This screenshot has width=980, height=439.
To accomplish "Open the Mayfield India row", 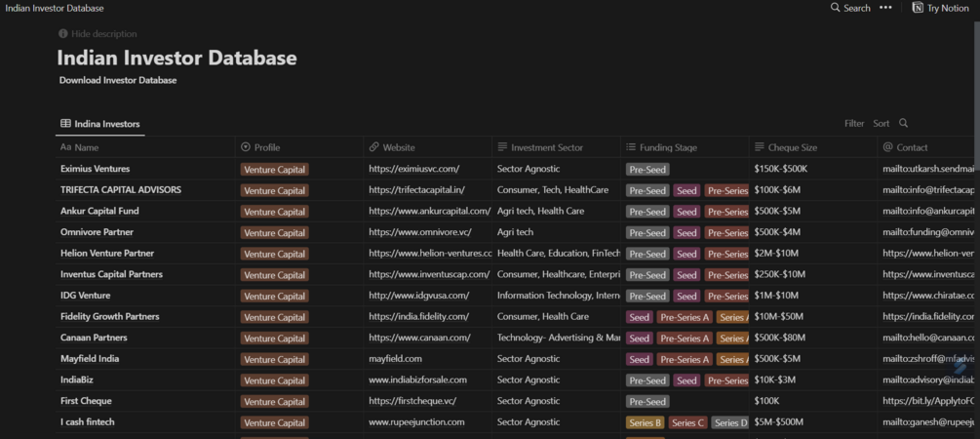I will point(90,359).
